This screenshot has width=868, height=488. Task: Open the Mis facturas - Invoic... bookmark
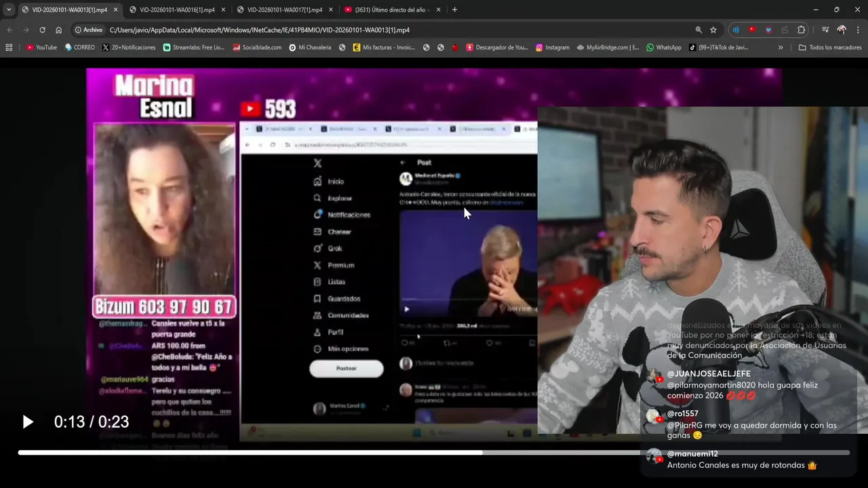tap(384, 47)
